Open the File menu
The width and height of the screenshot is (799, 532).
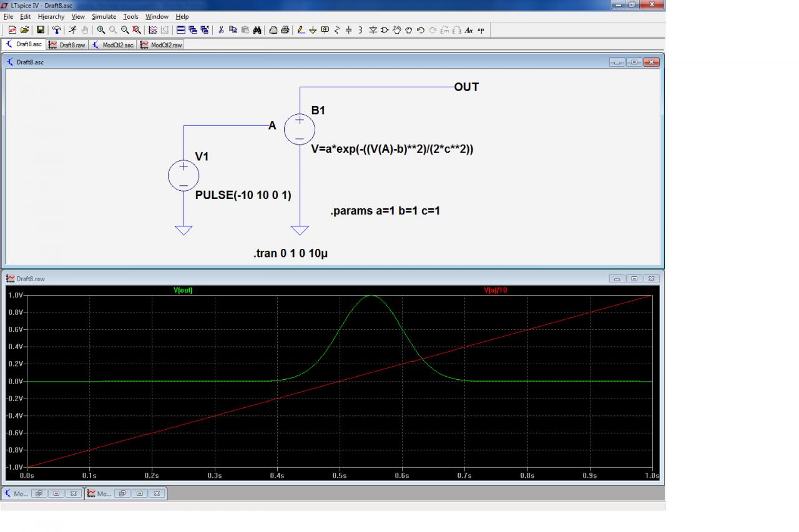(8, 17)
